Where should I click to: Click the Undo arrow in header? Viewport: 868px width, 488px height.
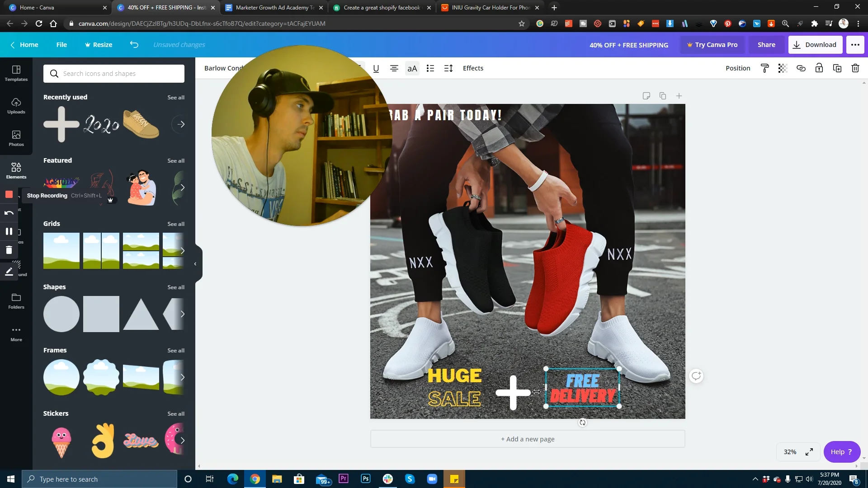(x=134, y=44)
